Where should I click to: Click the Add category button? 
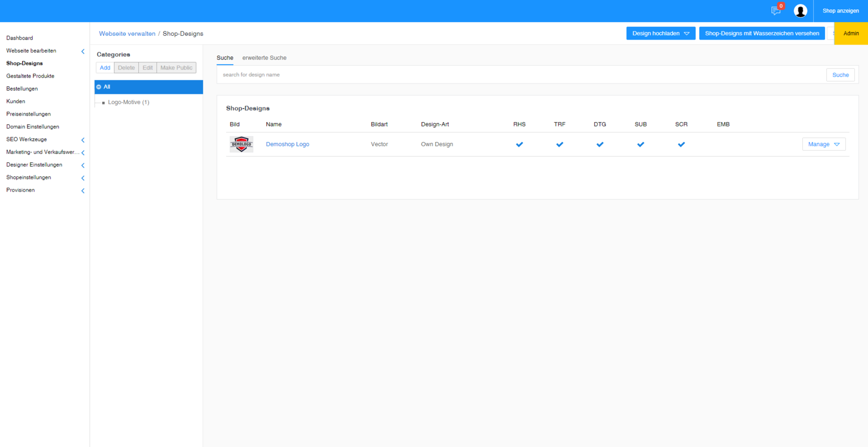tap(105, 68)
